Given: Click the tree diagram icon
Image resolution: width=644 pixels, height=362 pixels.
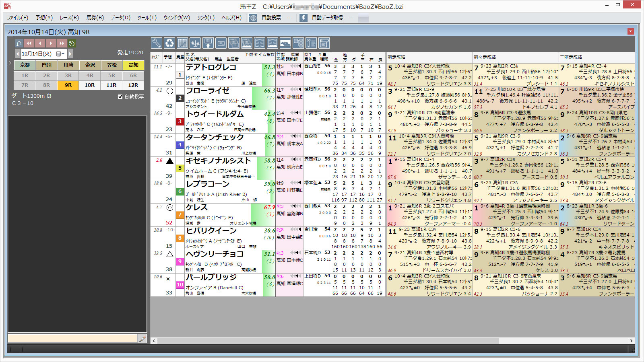Looking at the screenshot, I should tap(298, 43).
